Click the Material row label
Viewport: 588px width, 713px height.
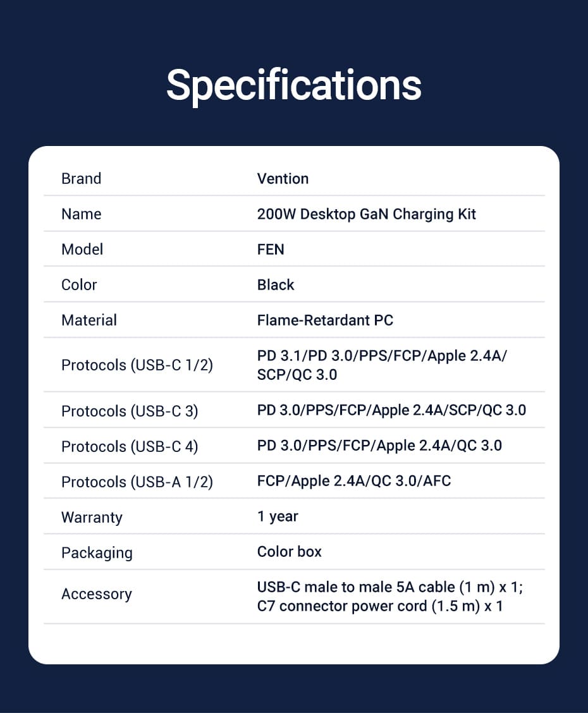(89, 320)
